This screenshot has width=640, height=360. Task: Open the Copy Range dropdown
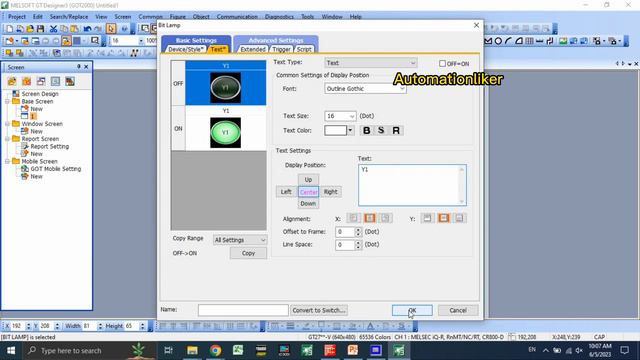coord(240,240)
